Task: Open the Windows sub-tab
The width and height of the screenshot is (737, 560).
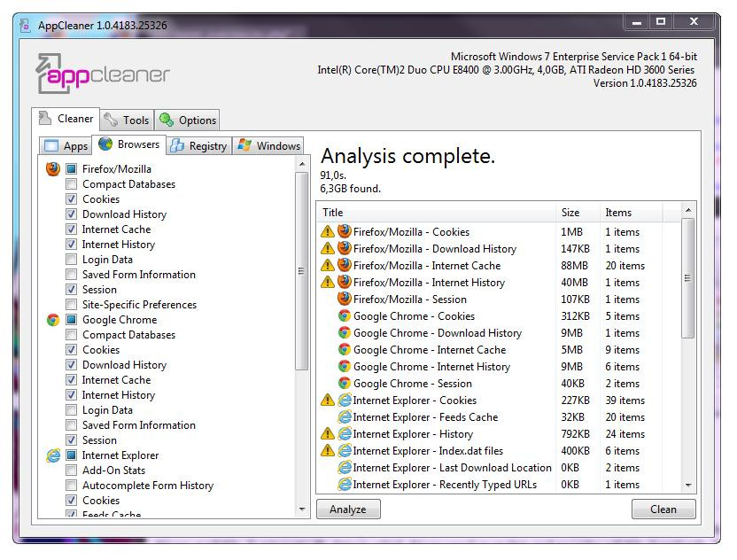Action: tap(268, 146)
